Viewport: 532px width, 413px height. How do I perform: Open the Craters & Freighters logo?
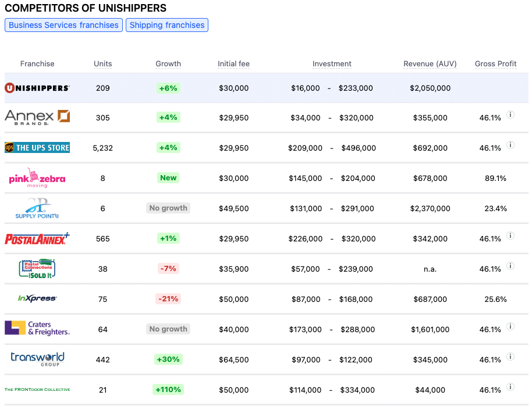coord(37,328)
